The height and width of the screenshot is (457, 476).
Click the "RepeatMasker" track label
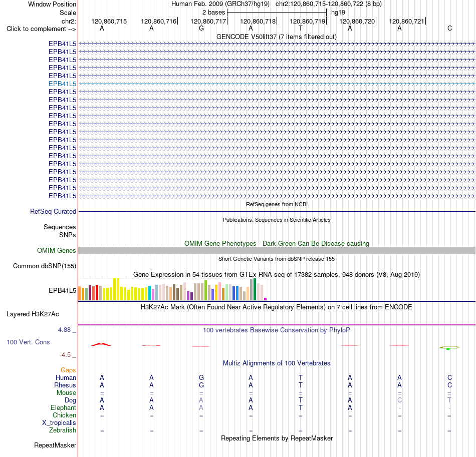point(55,445)
